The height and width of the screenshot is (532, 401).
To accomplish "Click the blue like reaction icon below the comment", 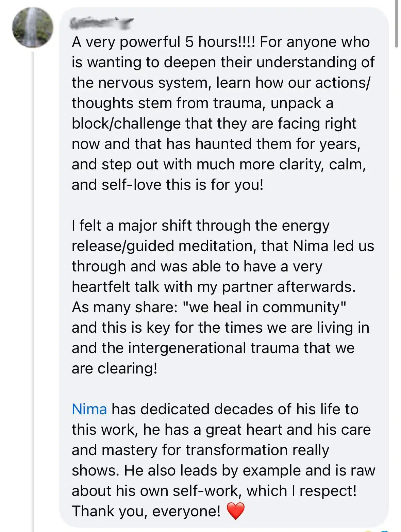I will pyautogui.click(x=385, y=531).
